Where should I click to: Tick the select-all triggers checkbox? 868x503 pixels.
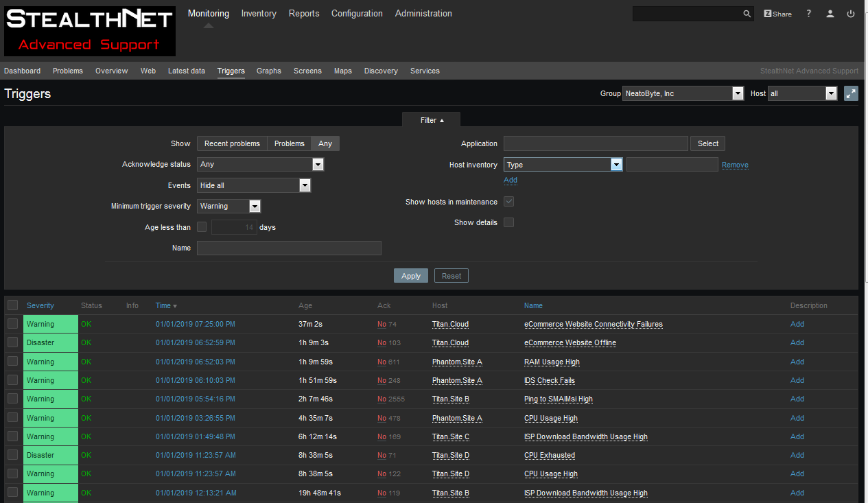[x=13, y=305]
